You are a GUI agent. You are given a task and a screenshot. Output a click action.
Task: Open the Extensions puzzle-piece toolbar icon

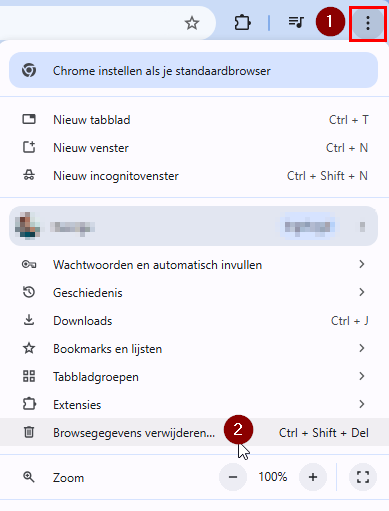point(242,23)
